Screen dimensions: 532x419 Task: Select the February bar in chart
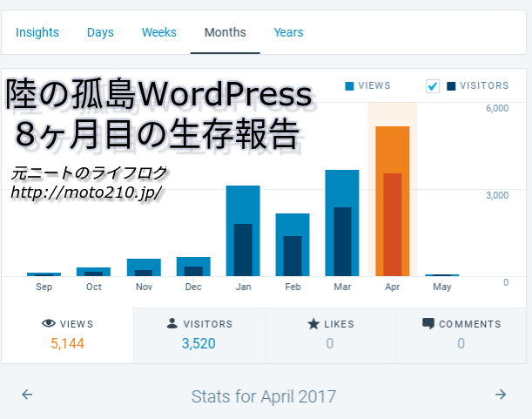click(293, 245)
